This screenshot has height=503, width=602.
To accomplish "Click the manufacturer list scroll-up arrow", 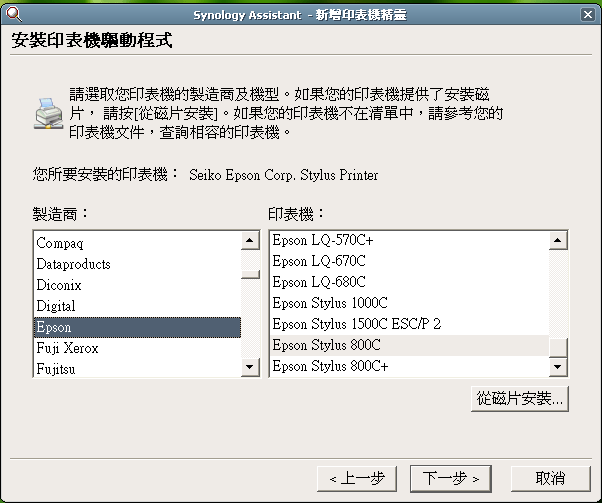I will [250, 241].
